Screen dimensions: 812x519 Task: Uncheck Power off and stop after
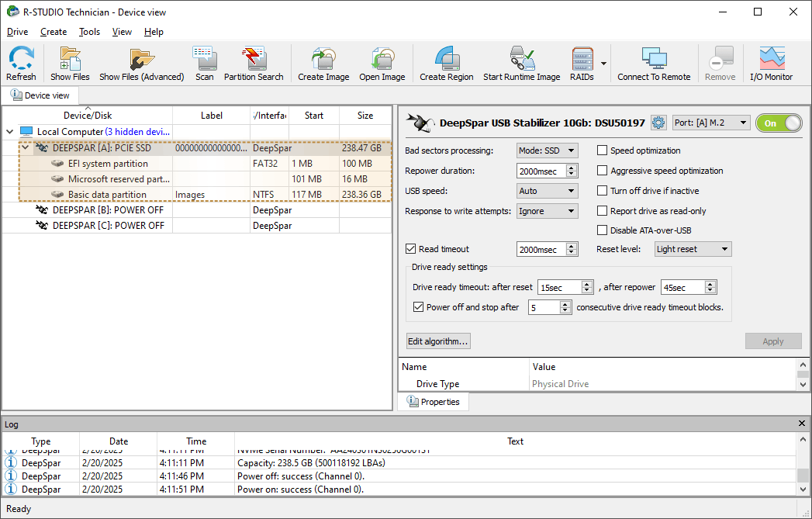[419, 306]
